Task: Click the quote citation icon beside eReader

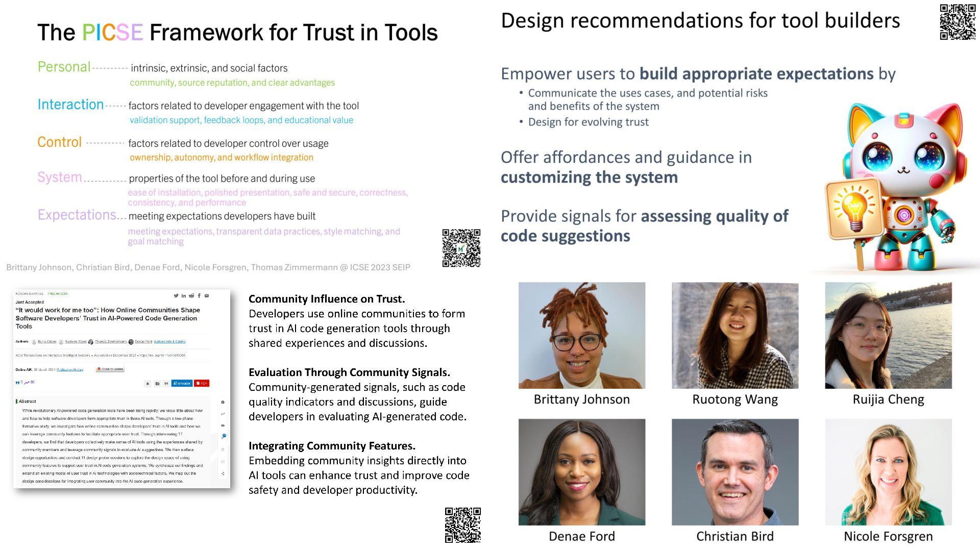Action: pyautogui.click(x=166, y=383)
